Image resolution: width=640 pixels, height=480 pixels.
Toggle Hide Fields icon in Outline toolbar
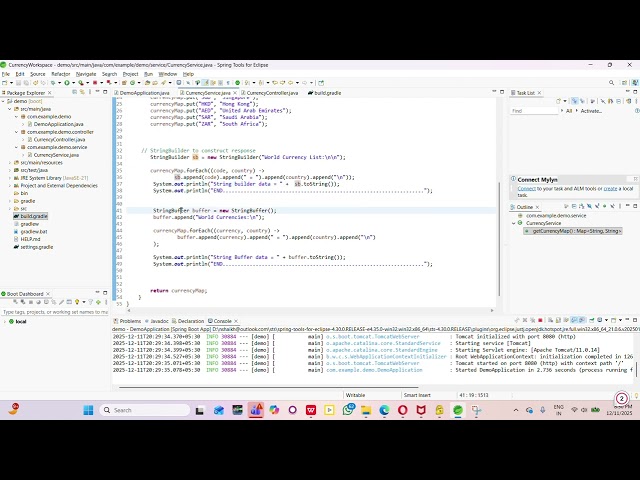pos(589,207)
